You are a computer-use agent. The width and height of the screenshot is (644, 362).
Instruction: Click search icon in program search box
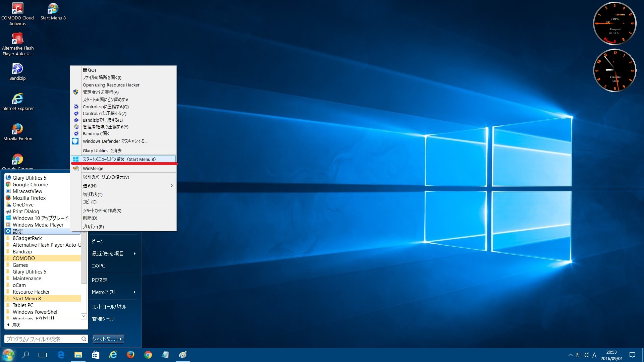click(x=84, y=339)
